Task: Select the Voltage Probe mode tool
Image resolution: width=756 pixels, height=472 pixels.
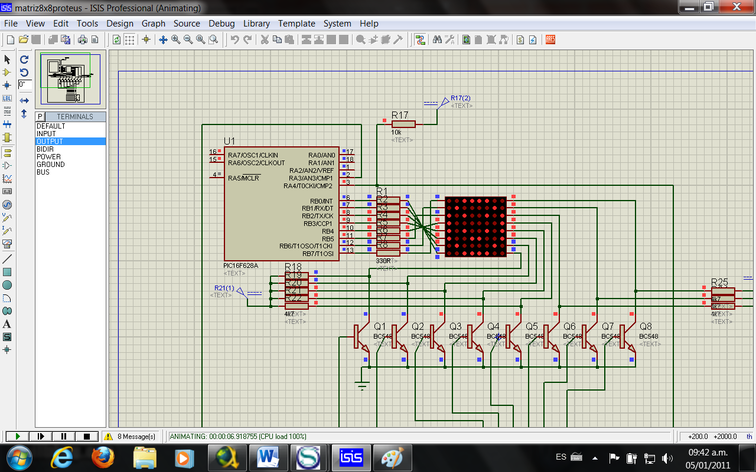Action: click(x=7, y=217)
